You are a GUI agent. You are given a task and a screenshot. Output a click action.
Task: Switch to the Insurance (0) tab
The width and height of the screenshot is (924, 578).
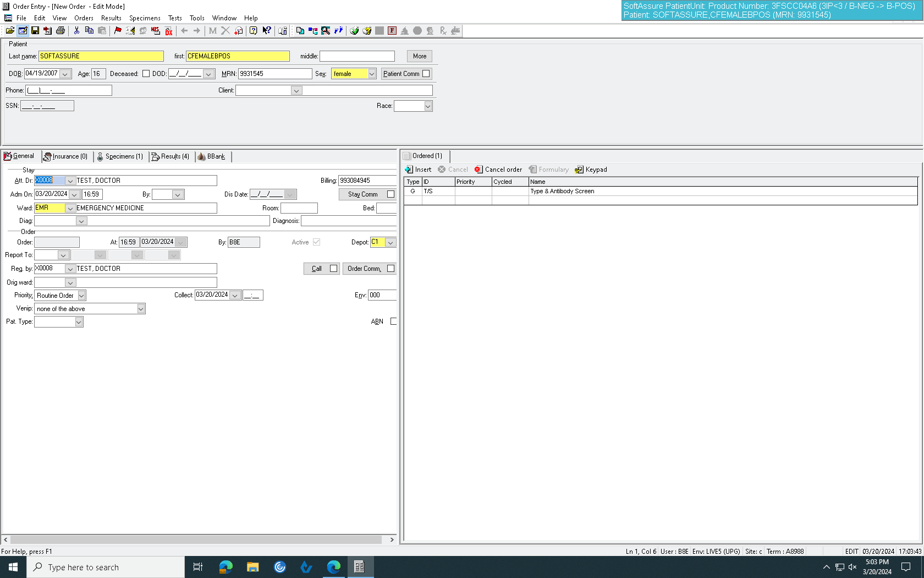point(66,156)
